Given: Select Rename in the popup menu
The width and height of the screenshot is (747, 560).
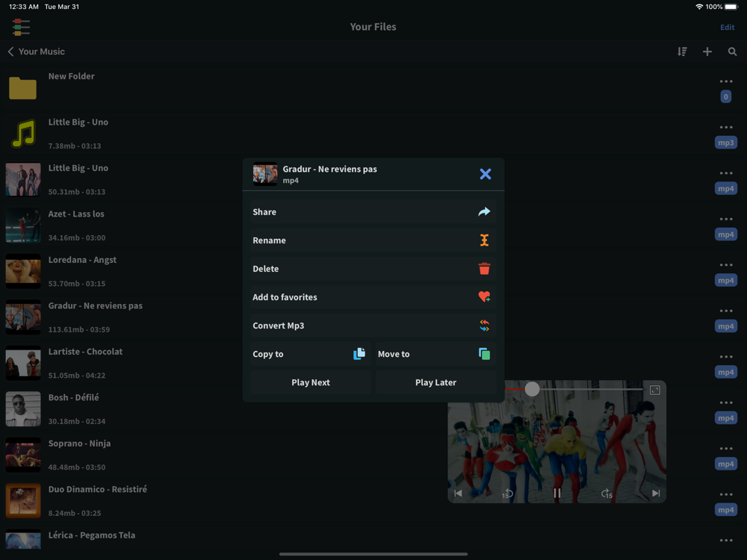Looking at the screenshot, I should pos(373,240).
